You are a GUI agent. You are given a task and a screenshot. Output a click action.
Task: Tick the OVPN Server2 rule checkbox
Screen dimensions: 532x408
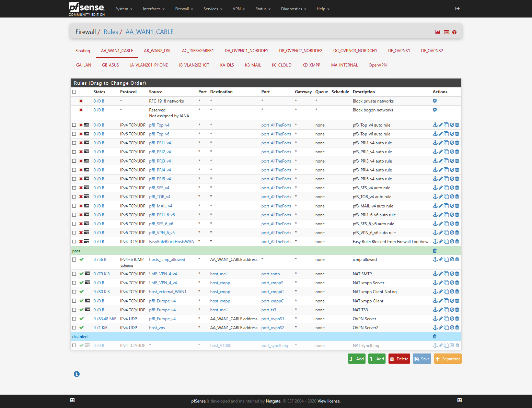(74, 327)
